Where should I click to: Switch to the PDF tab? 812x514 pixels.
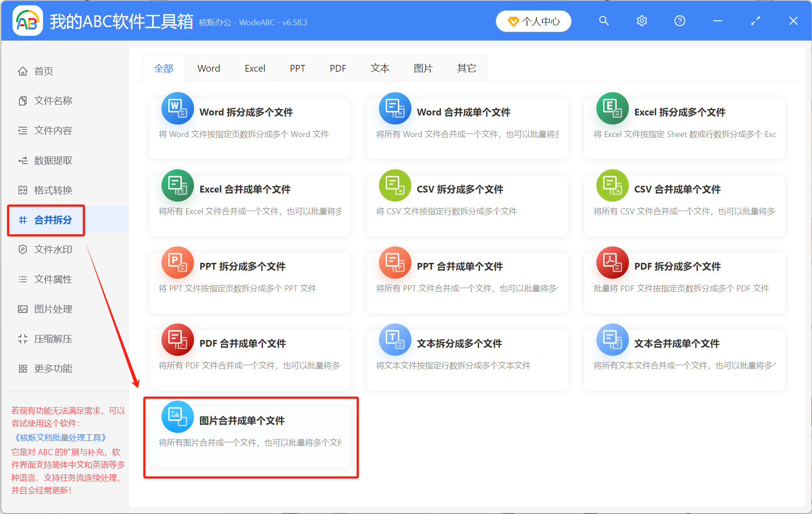pyautogui.click(x=337, y=68)
